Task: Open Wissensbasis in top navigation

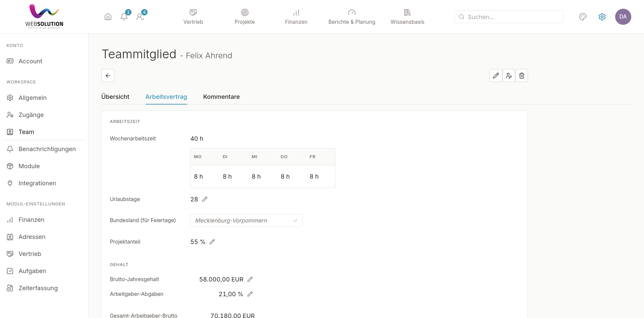Action: (408, 17)
